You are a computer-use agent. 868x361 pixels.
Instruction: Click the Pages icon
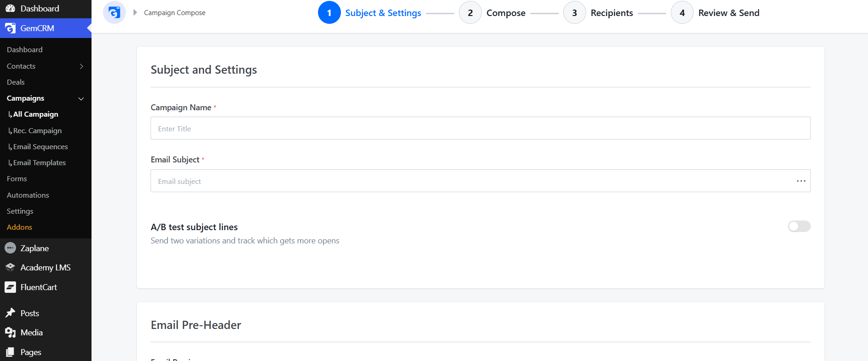10,352
